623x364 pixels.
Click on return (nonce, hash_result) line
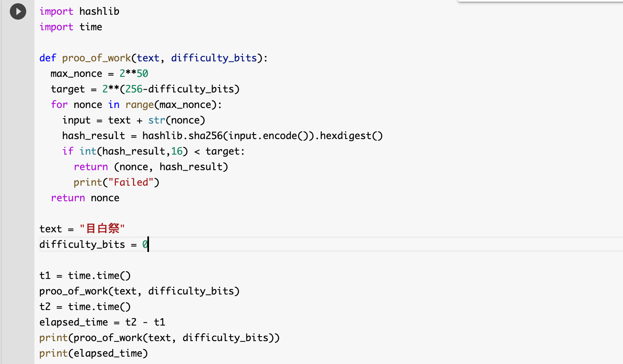pos(151,167)
